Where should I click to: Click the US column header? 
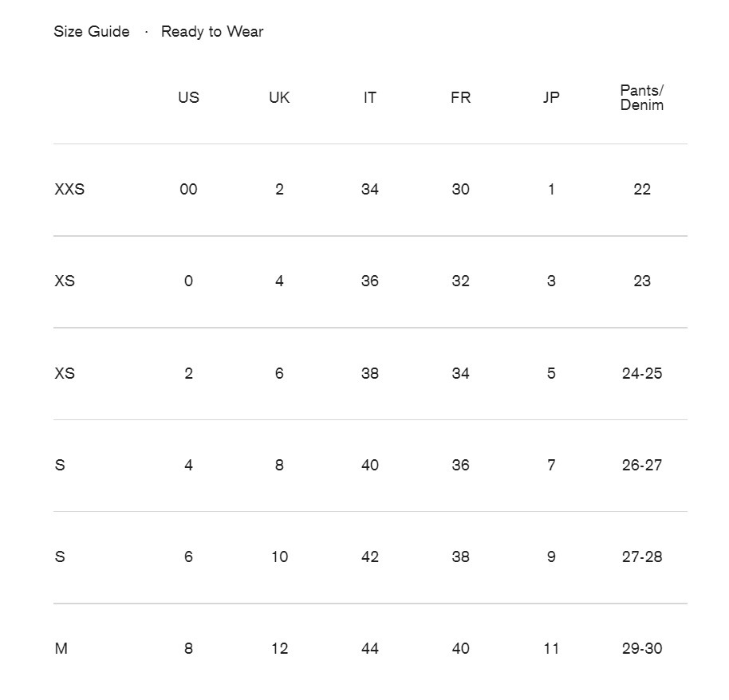coord(188,97)
